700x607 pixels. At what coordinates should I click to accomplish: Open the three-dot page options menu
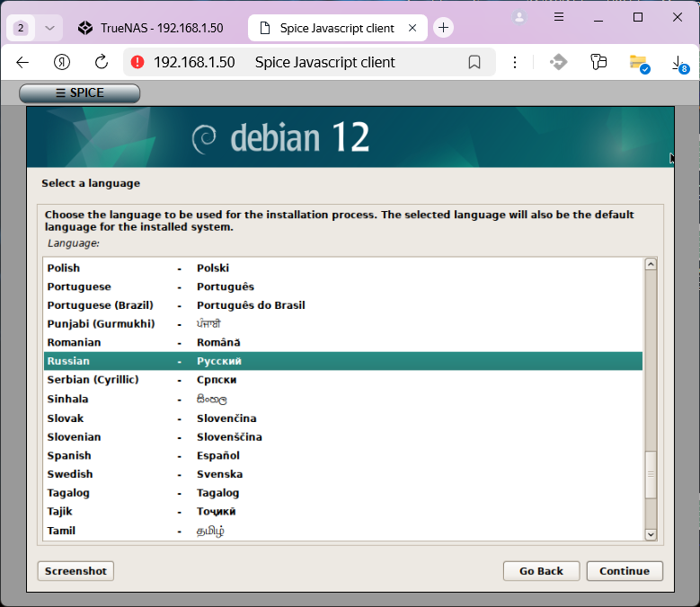515,62
